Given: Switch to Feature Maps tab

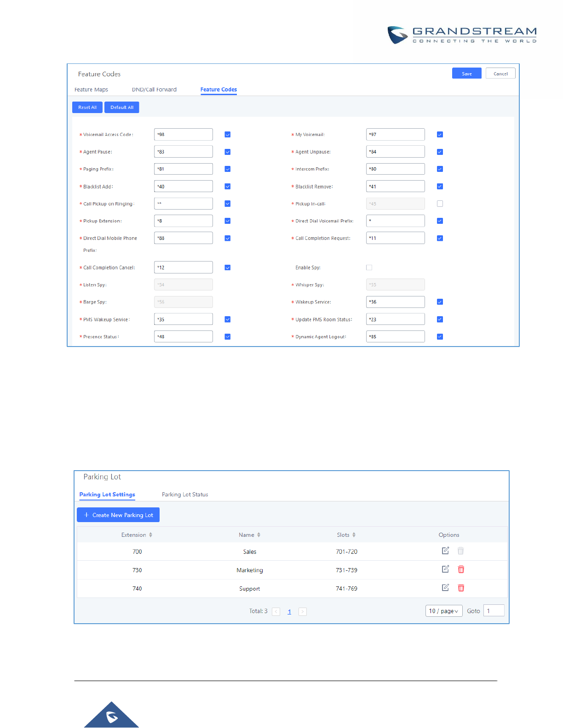Looking at the screenshot, I should [x=91, y=90].
